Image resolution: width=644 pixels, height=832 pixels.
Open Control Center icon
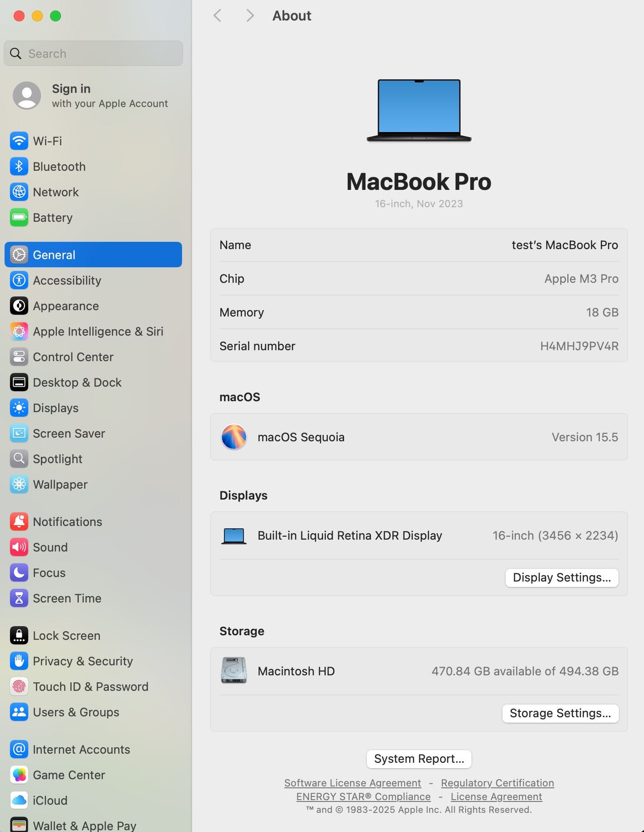19,357
